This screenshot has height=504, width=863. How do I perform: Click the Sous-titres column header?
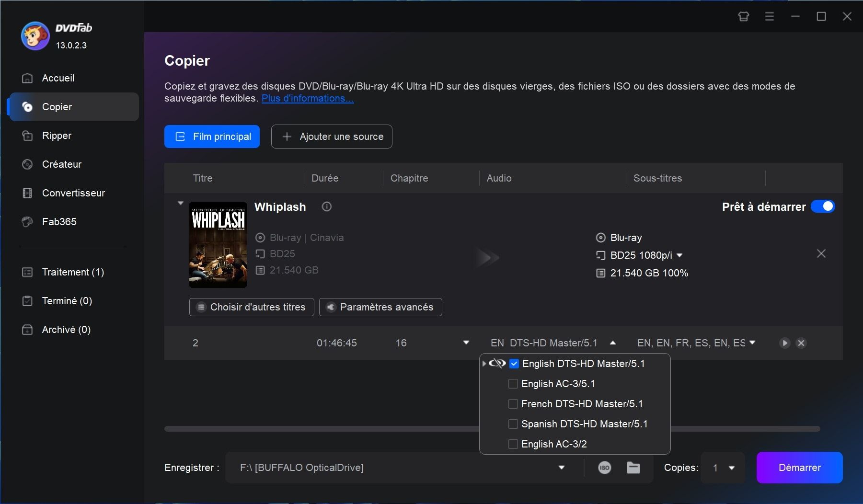point(657,178)
